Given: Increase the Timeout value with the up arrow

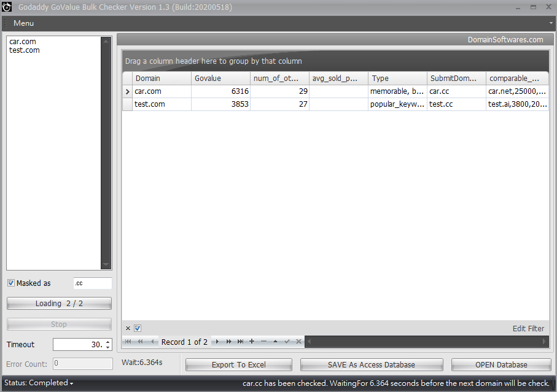Looking at the screenshot, I should [108, 342].
